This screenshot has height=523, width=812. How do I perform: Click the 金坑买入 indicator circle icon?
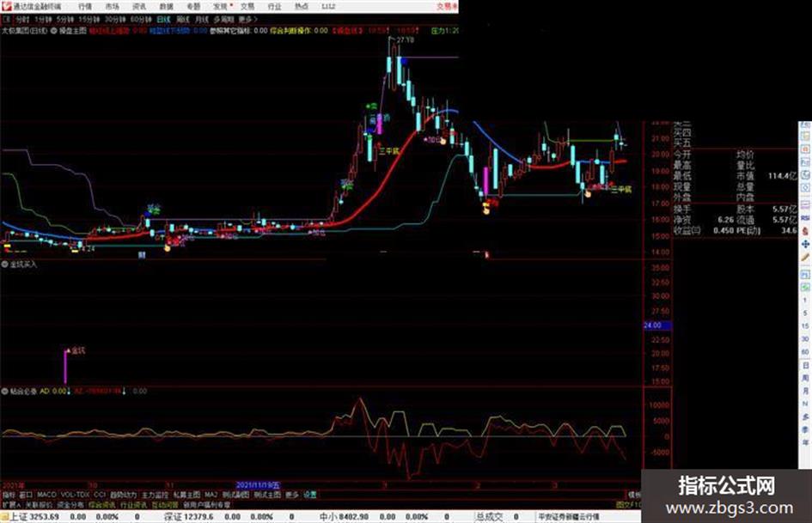click(x=4, y=265)
